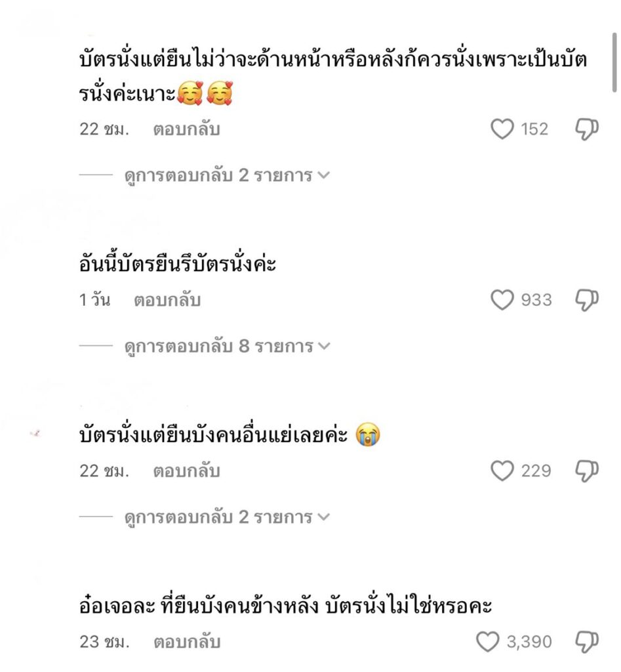This screenshot has width=621, height=672.
Task: Click comment text starting 'อ๋อเจอละ'
Action: [285, 606]
